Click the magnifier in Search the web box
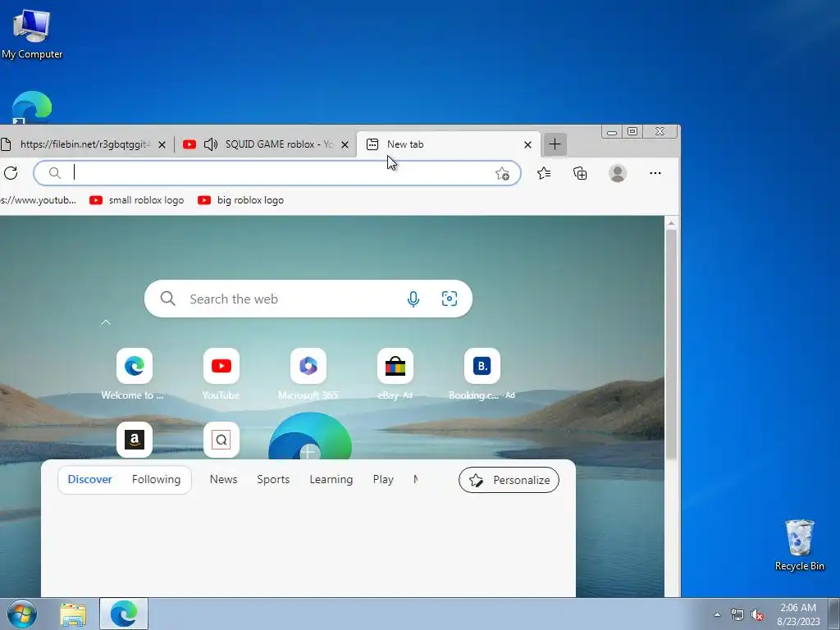The width and height of the screenshot is (840, 630). click(x=167, y=299)
